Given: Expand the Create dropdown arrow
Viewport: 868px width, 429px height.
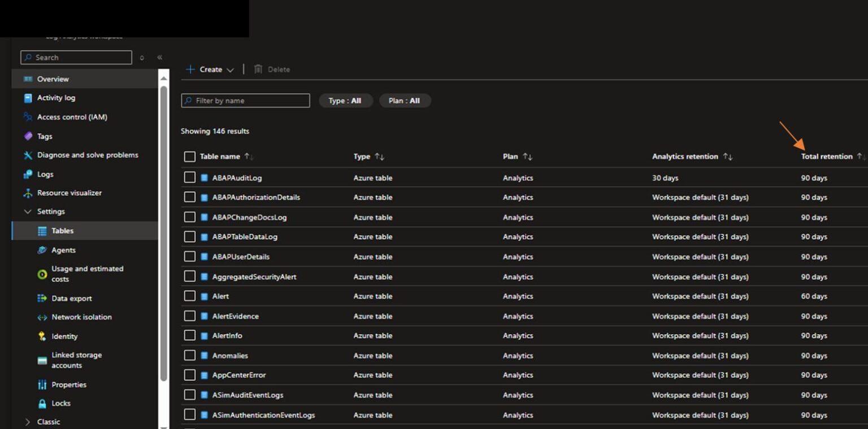Looking at the screenshot, I should [229, 69].
